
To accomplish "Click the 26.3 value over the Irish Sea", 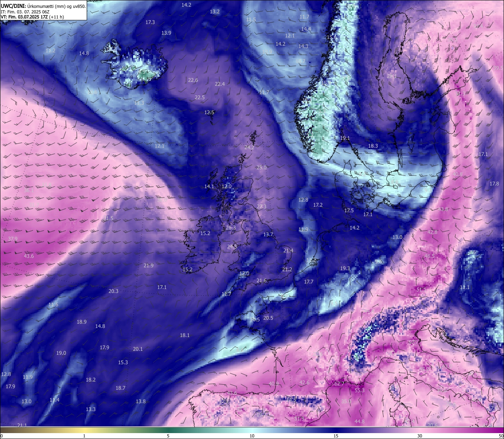I will pyautogui.click(x=231, y=228).
